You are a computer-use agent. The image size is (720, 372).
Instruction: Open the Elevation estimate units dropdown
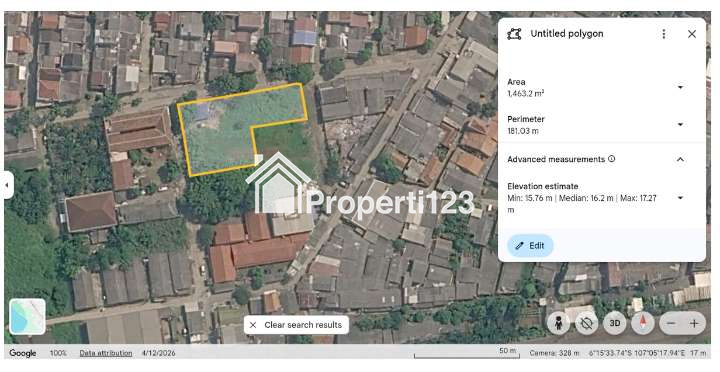tap(680, 198)
